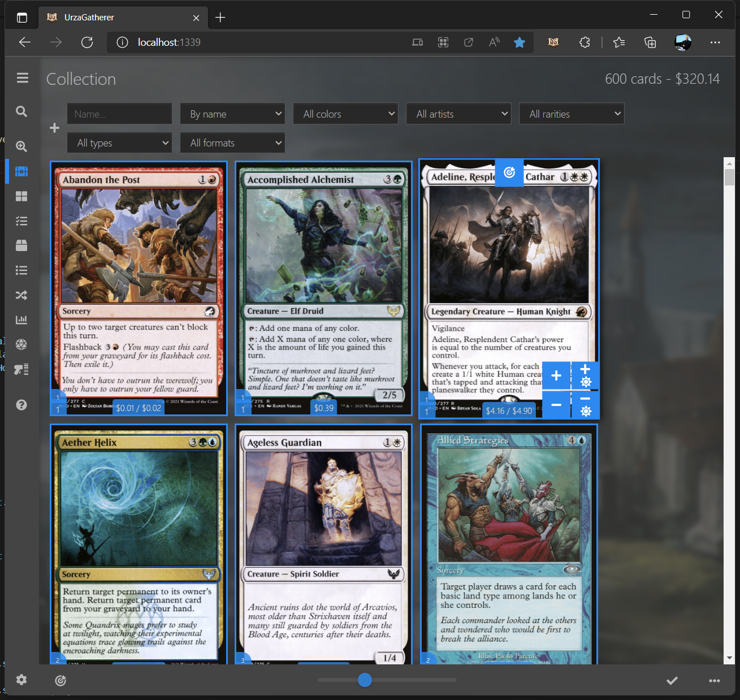Go back with the browser back arrow
This screenshot has width=740, height=700.
[25, 42]
